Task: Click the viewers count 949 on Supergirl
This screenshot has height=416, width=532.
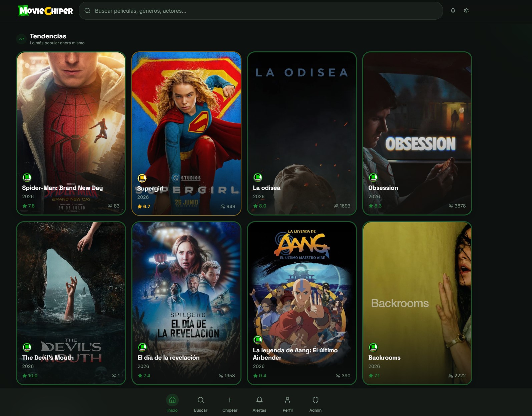Action: pyautogui.click(x=228, y=206)
